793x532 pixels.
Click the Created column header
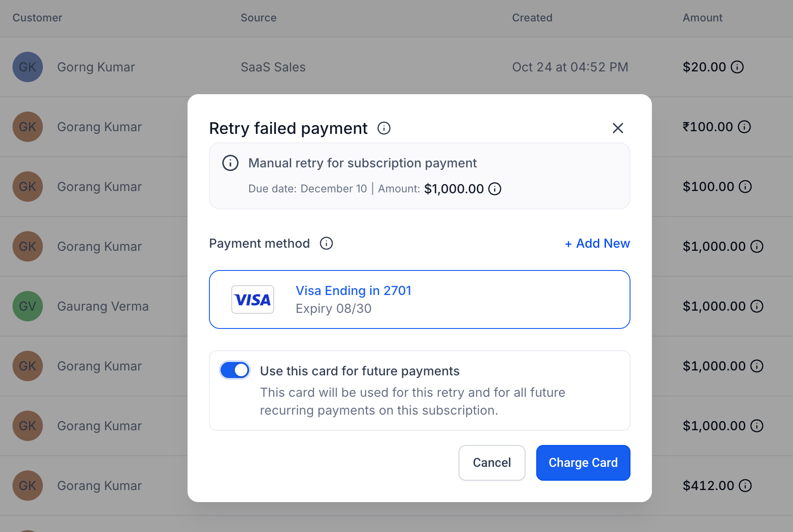(x=532, y=18)
